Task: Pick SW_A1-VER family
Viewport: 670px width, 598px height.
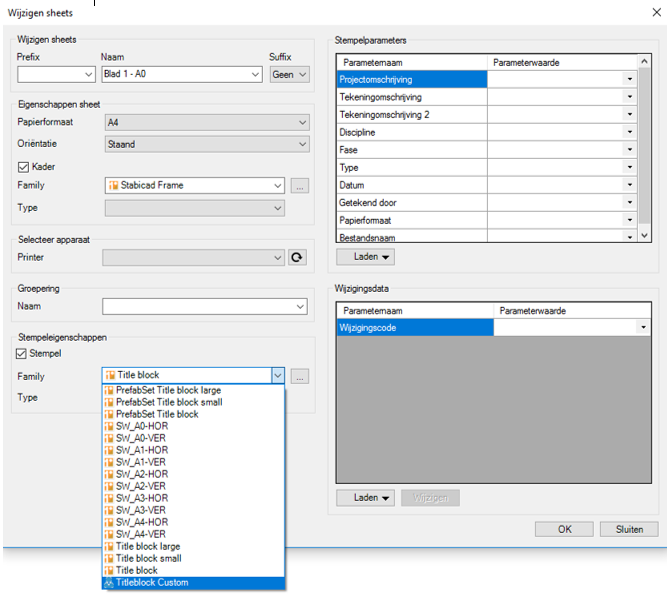Action: 194,462
